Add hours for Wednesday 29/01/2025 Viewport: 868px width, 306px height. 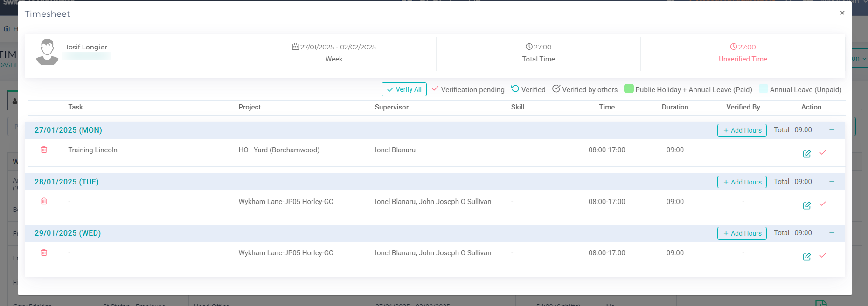tap(742, 233)
